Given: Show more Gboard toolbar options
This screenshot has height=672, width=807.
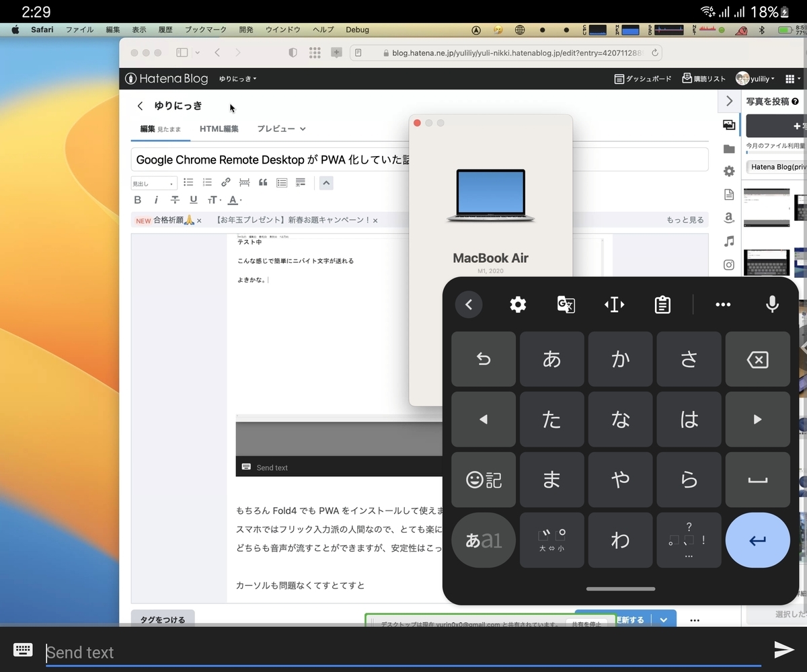Looking at the screenshot, I should point(723,305).
